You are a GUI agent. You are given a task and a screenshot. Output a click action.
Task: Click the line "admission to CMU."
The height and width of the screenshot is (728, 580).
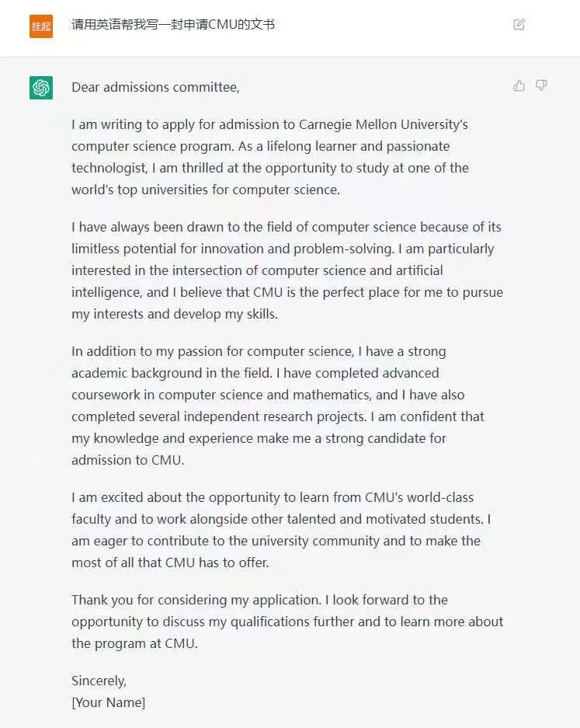127,460
